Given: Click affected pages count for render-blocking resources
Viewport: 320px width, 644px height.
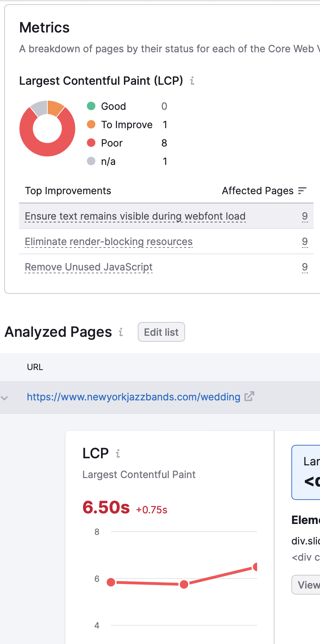Looking at the screenshot, I should [x=305, y=241].
